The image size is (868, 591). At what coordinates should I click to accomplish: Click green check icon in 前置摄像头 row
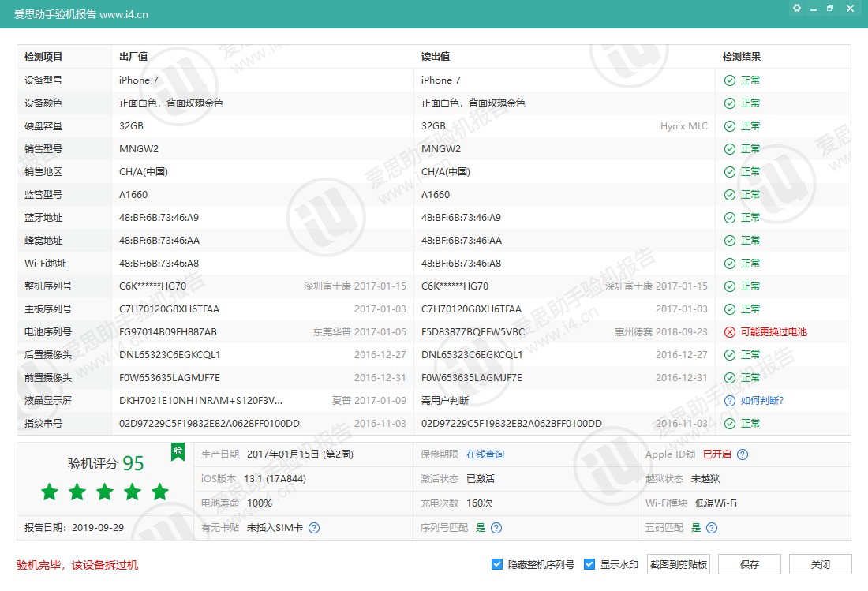click(730, 378)
